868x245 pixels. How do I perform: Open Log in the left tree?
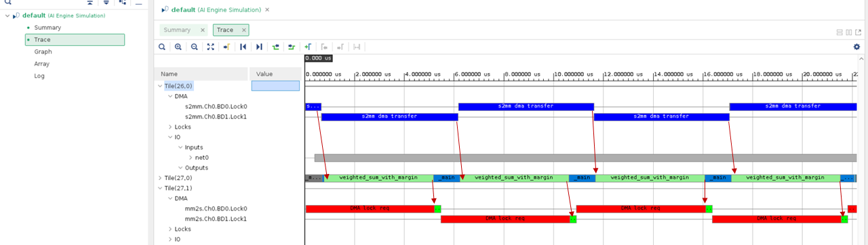point(39,76)
